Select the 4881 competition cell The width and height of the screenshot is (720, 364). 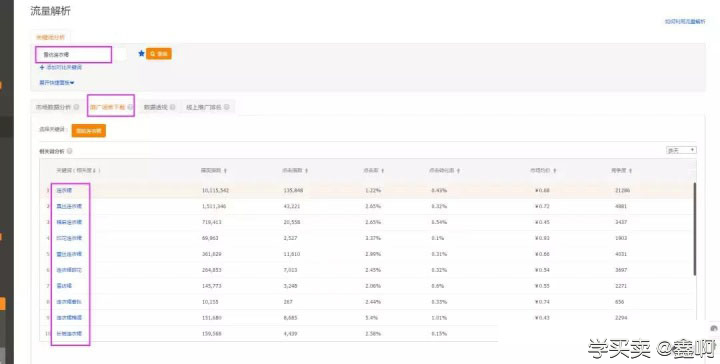pos(621,207)
